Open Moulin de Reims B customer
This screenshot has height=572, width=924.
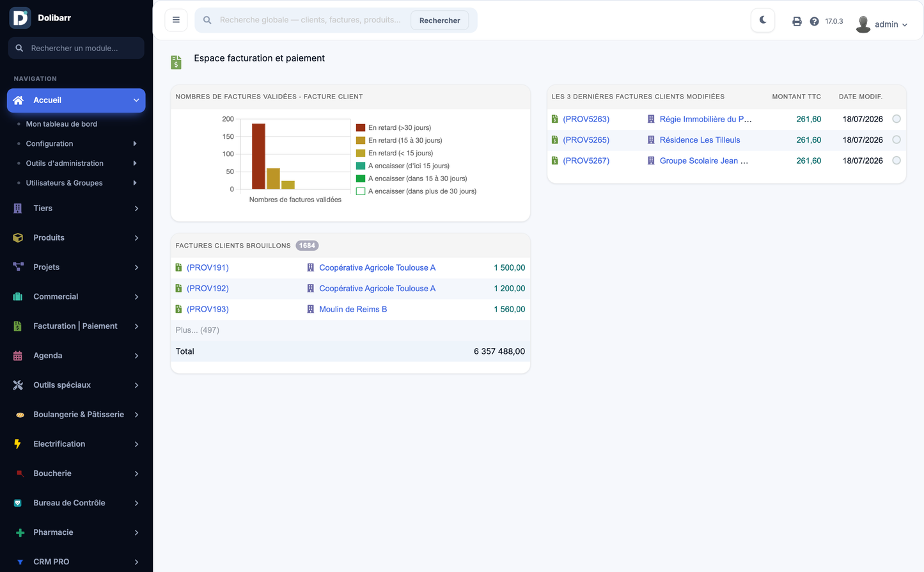tap(353, 310)
